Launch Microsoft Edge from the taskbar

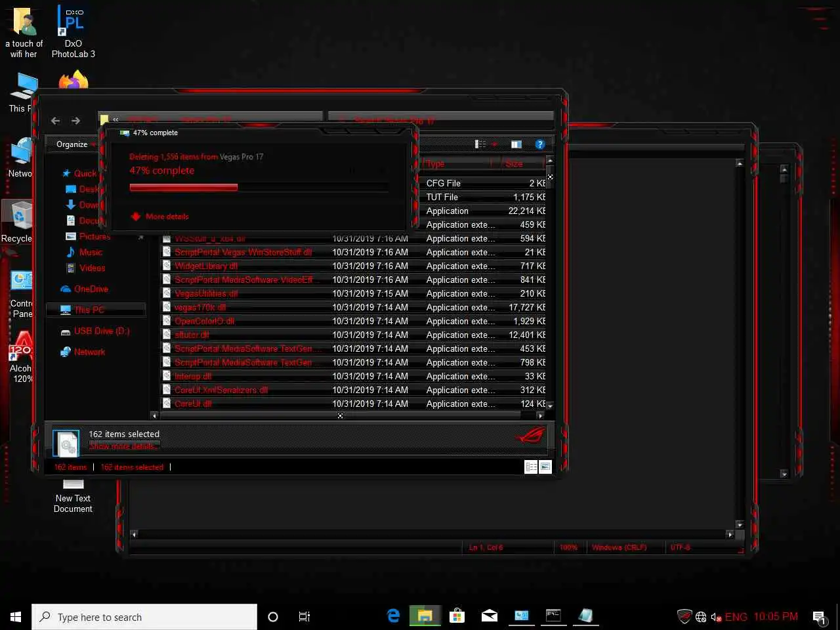pos(394,616)
